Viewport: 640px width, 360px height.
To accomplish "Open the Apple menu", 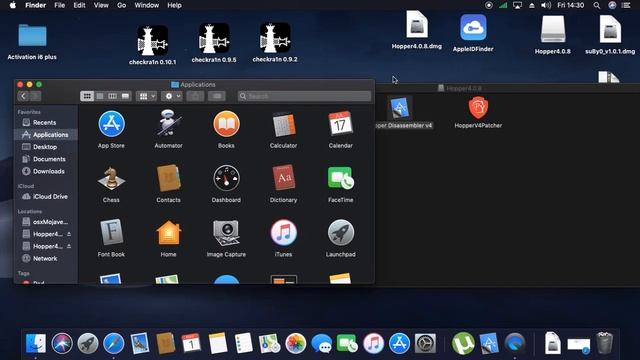I will point(13,5).
